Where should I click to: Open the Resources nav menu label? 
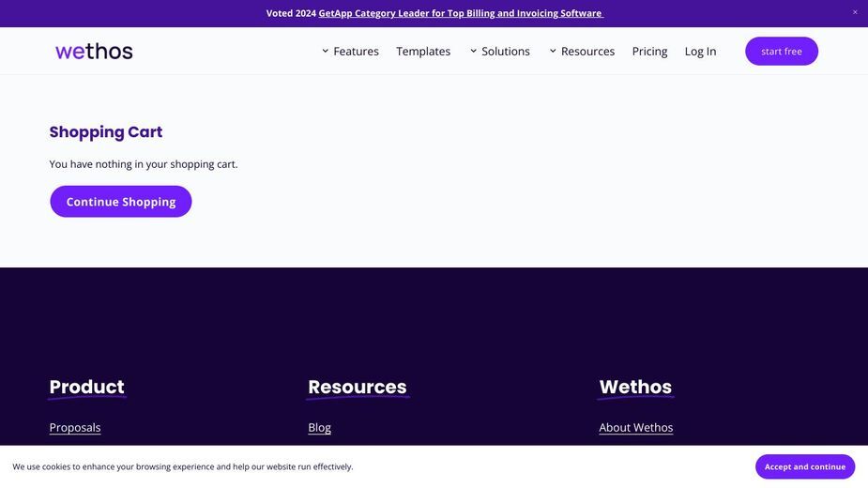(587, 52)
